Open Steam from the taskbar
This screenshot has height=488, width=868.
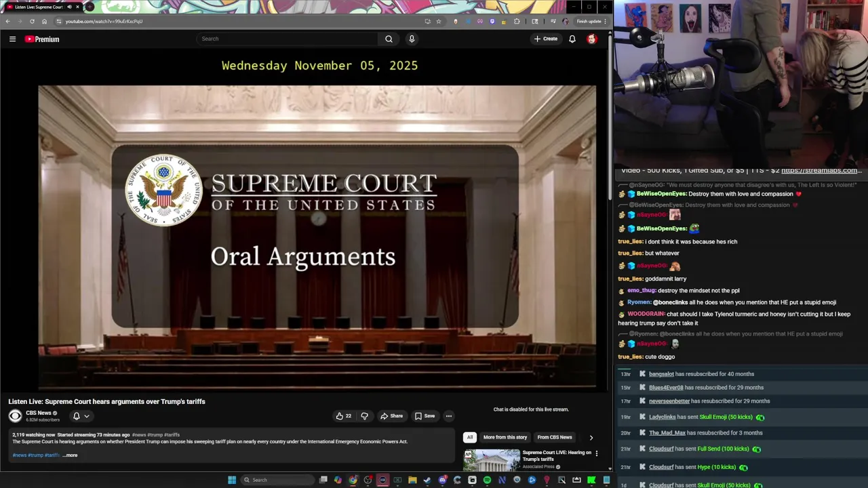point(427,480)
